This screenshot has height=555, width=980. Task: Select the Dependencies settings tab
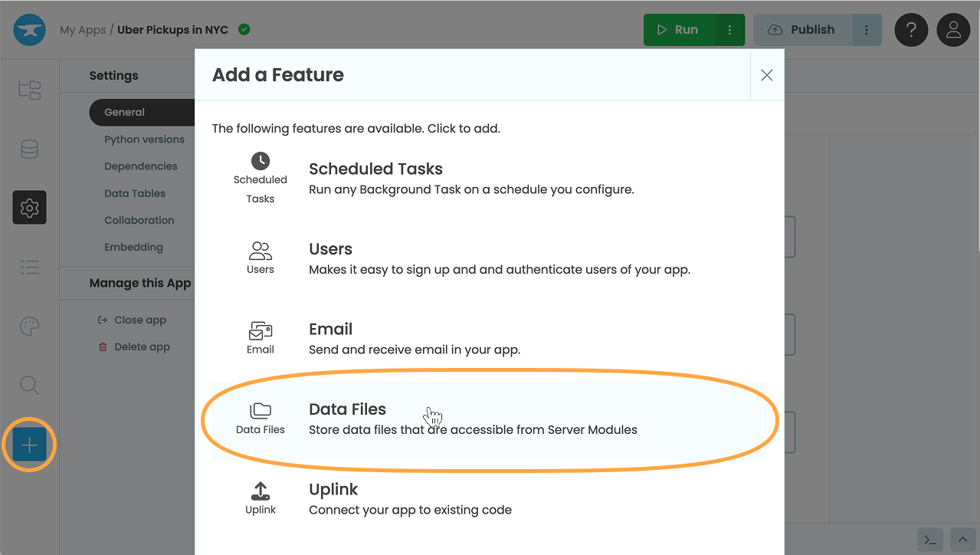tap(141, 166)
